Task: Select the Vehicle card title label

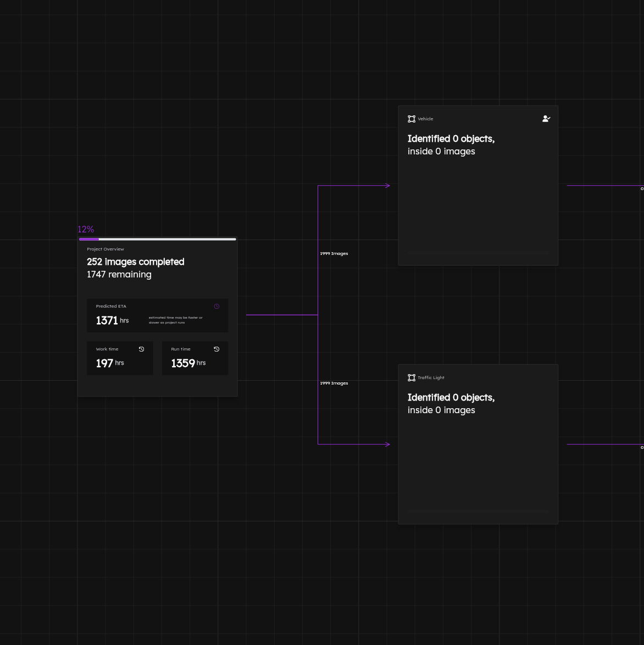Action: pyautogui.click(x=425, y=119)
